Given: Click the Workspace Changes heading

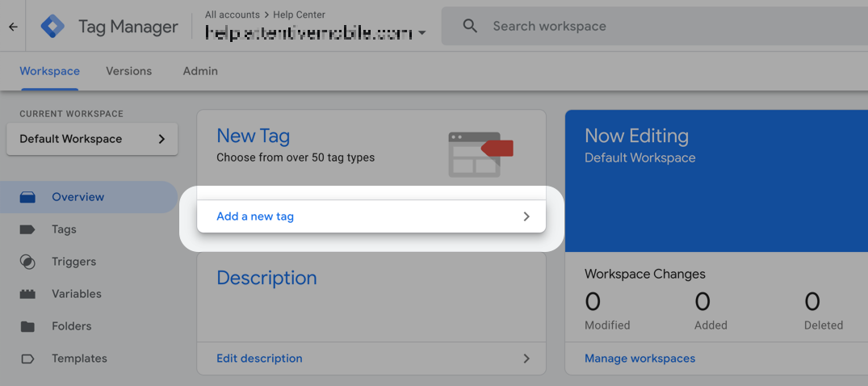Looking at the screenshot, I should click(645, 274).
